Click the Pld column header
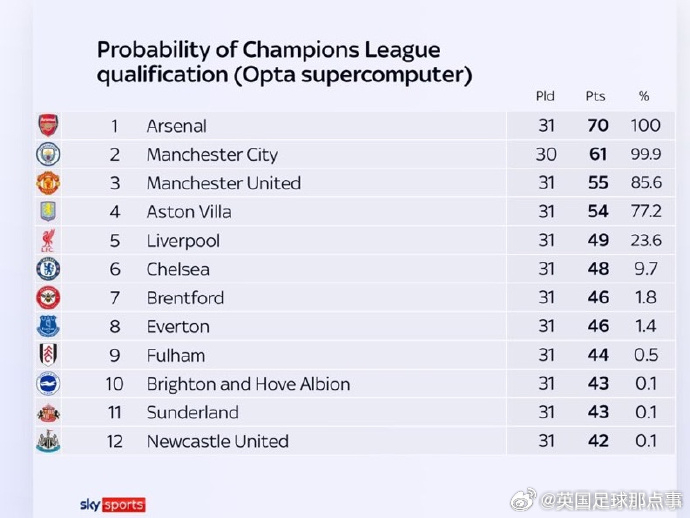This screenshot has height=518, width=690. click(x=545, y=97)
